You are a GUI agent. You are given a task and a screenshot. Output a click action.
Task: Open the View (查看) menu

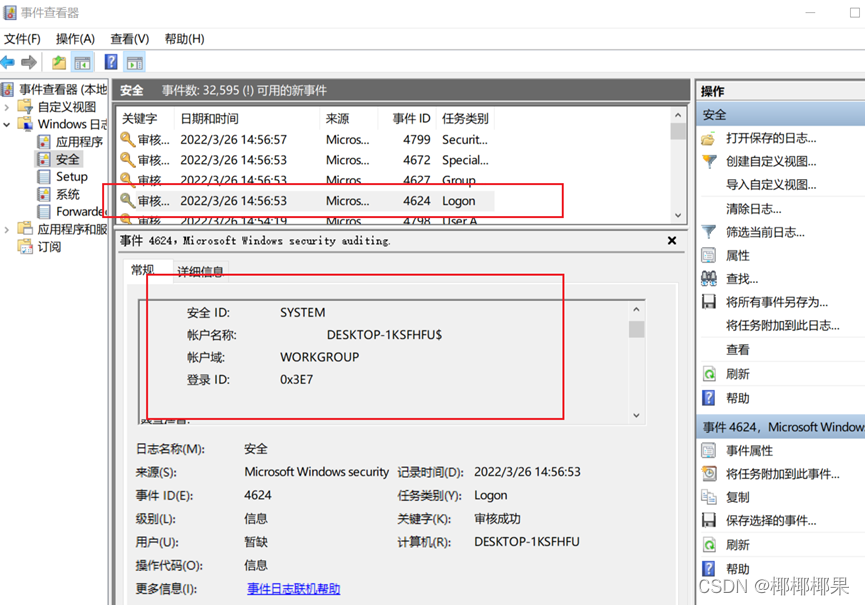(130, 39)
